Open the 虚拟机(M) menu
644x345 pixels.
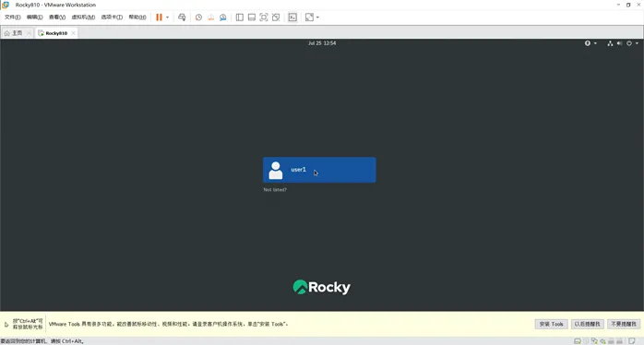83,18
